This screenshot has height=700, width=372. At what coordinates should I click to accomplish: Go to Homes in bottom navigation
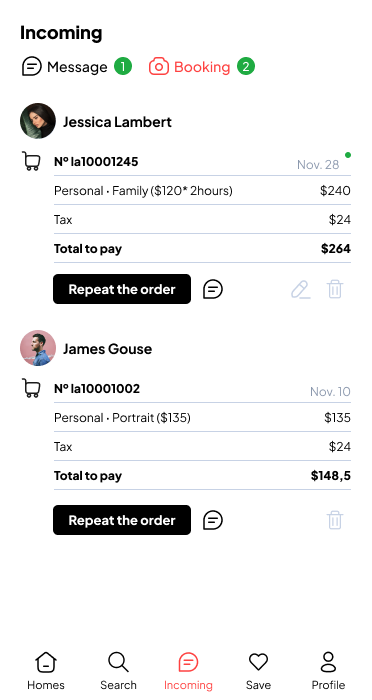tap(46, 671)
